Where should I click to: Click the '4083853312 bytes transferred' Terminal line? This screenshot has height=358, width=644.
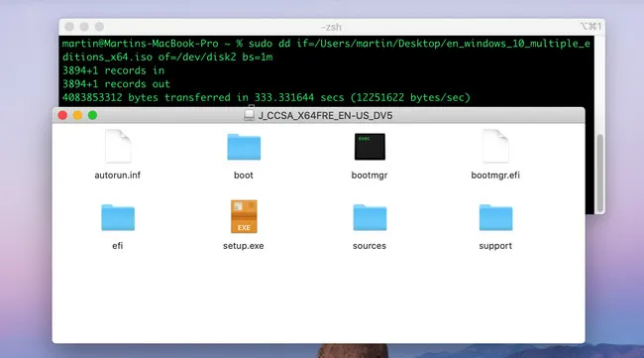[x=267, y=98]
